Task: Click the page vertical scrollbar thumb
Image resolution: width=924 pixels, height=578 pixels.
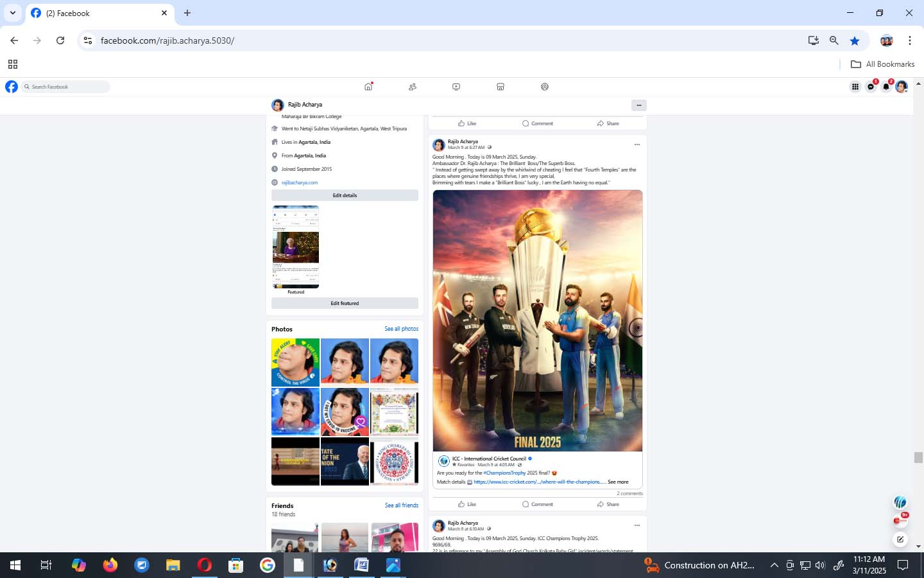Action: coord(918,457)
